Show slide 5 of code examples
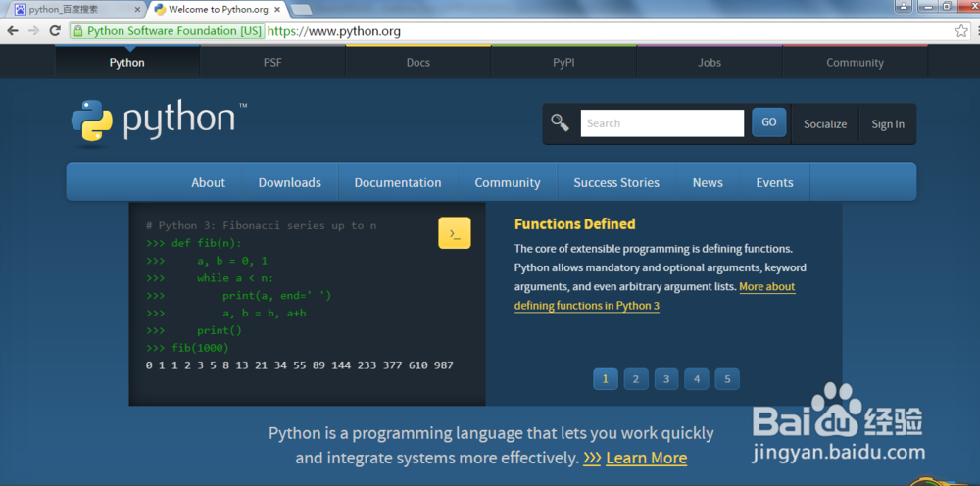The height and width of the screenshot is (486, 980). [727, 378]
